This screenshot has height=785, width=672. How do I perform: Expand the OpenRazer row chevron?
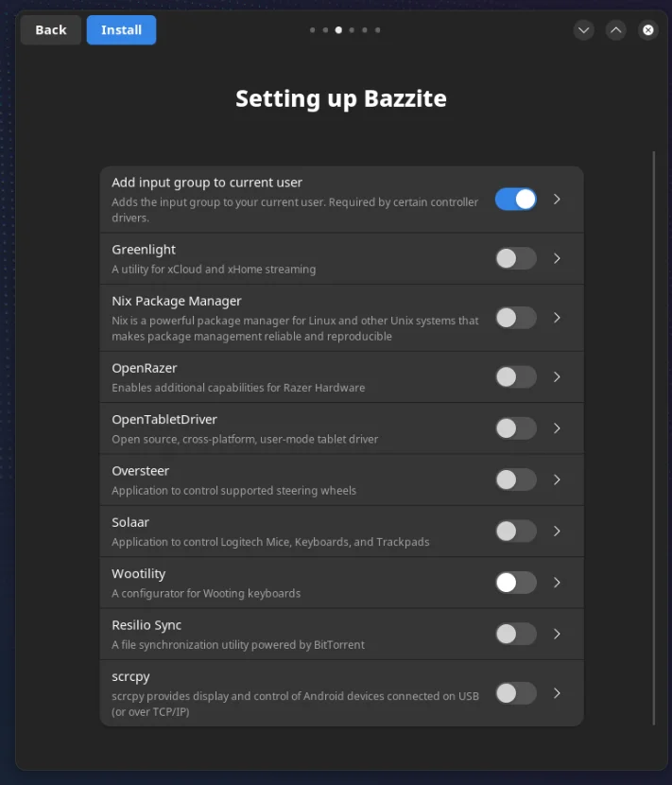point(557,376)
